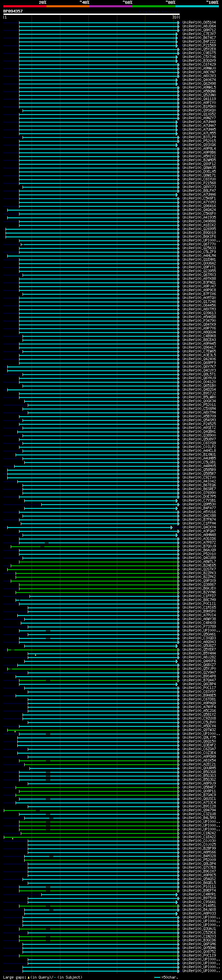Select UniRef100_P52015 label
Image resolution: width=222 pixels, height=980 pixels.
pos(199,141)
